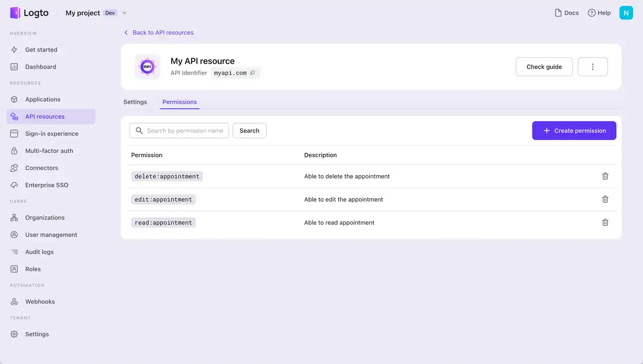
Task: Switch to the Settings tab
Action: coord(135,101)
